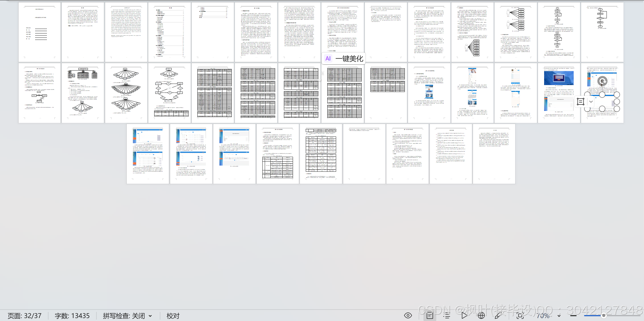Click the word count 字数: 13435

click(72, 316)
